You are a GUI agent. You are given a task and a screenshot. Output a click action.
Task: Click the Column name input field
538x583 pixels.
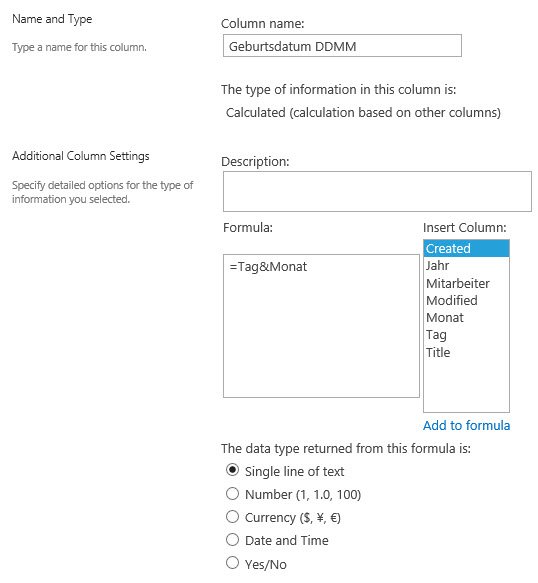(x=342, y=46)
